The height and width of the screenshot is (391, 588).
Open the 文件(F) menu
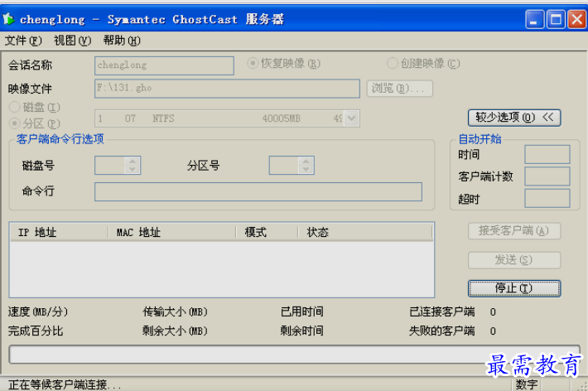23,41
